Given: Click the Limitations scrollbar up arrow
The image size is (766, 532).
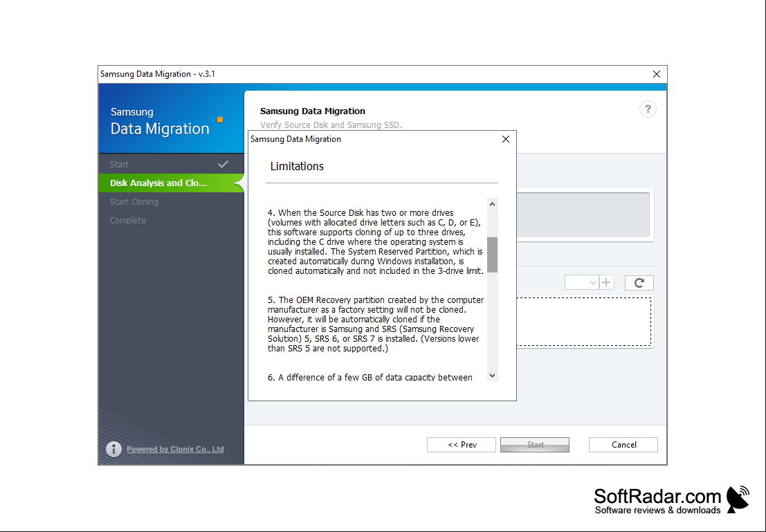Looking at the screenshot, I should tap(493, 204).
